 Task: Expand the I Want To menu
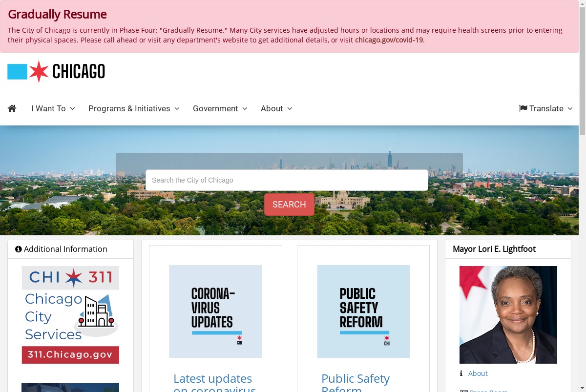(53, 108)
